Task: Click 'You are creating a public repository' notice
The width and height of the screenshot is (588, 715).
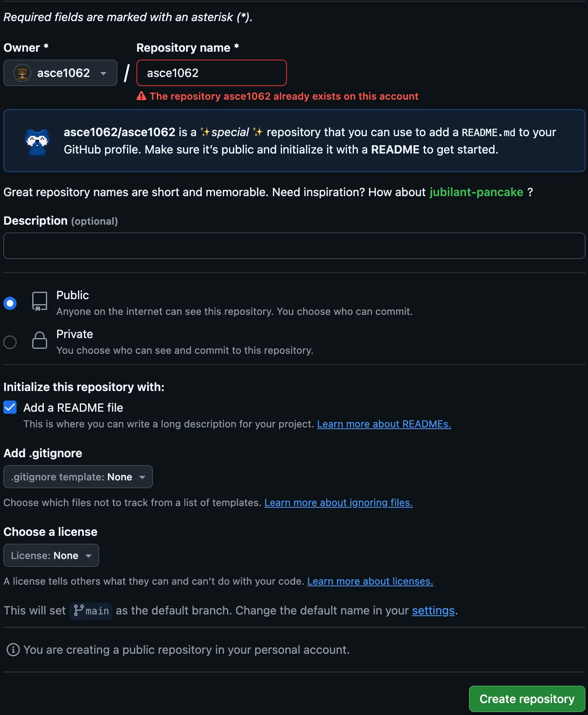Action: point(186,650)
